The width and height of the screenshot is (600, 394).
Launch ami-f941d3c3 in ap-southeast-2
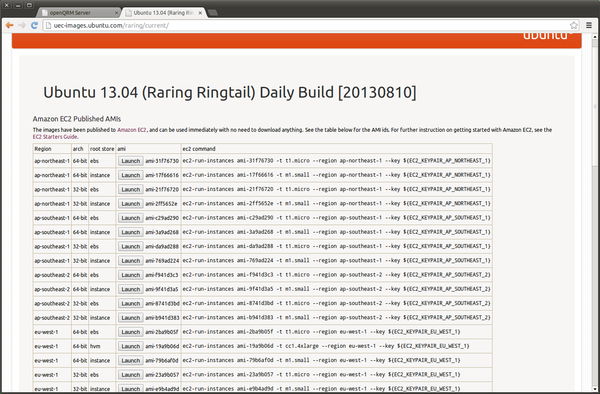tap(130, 275)
